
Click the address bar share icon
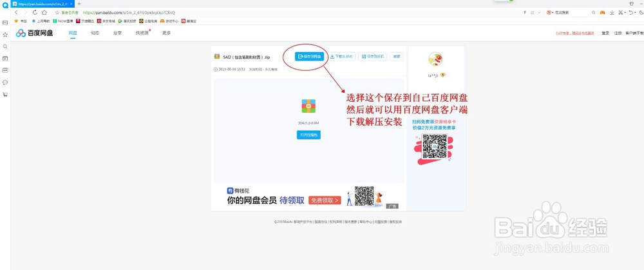533,13
